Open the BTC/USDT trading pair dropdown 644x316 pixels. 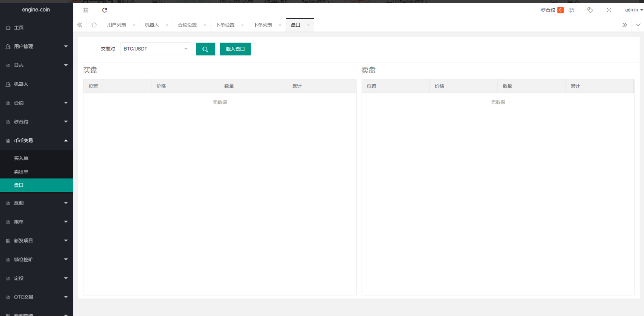point(155,49)
